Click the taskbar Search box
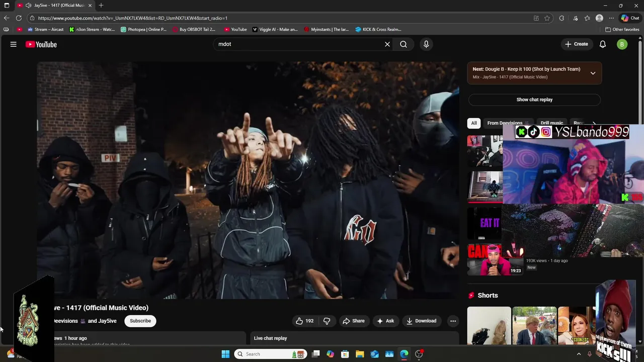Image resolution: width=644 pixels, height=362 pixels. pos(271,354)
